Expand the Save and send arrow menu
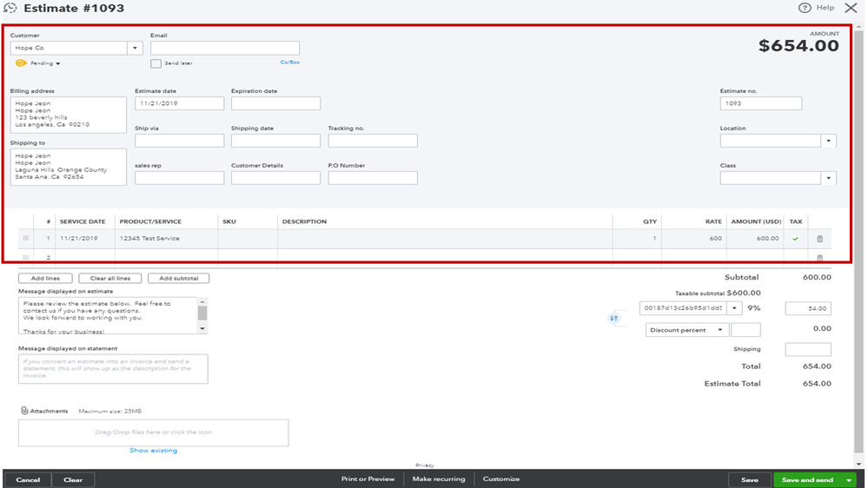 849,479
